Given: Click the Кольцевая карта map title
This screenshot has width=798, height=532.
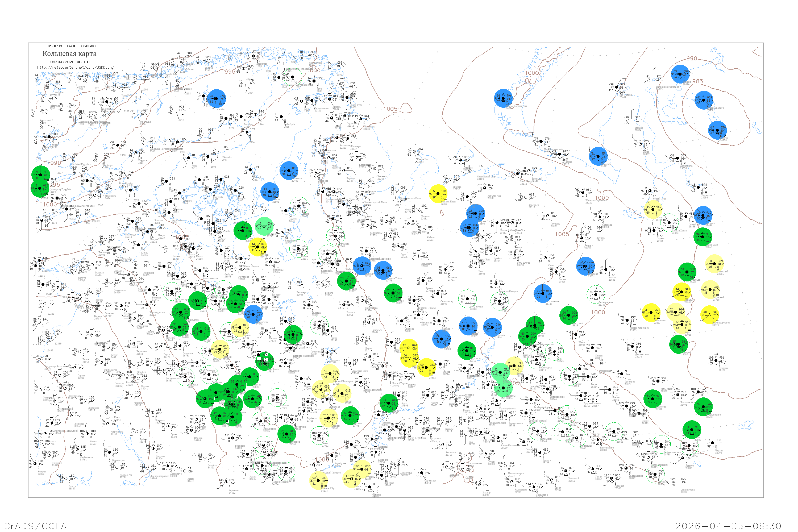Looking at the screenshot, I should (70, 54).
